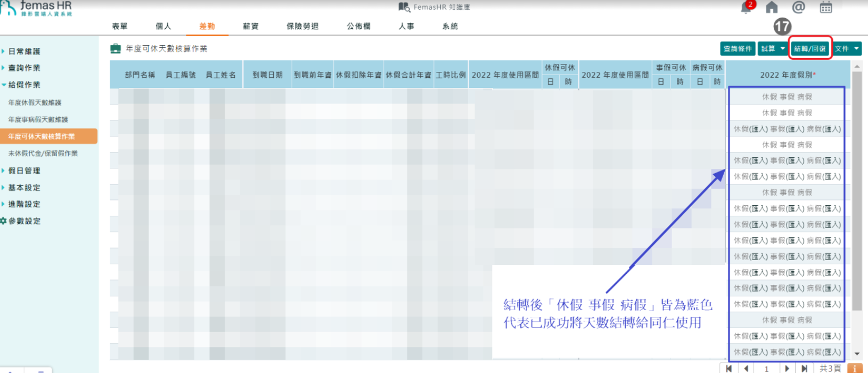Select the 差勤 tab
Screen dimensions: 868x373
point(207,26)
